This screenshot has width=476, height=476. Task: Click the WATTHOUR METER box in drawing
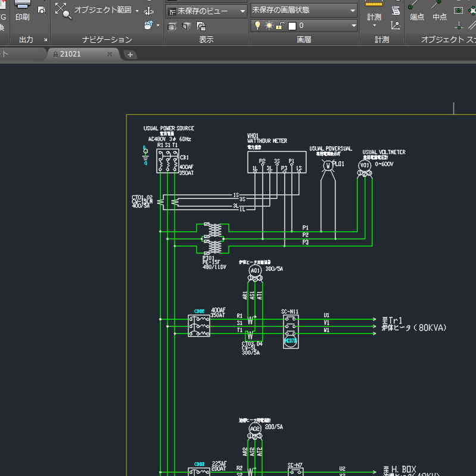277,162
